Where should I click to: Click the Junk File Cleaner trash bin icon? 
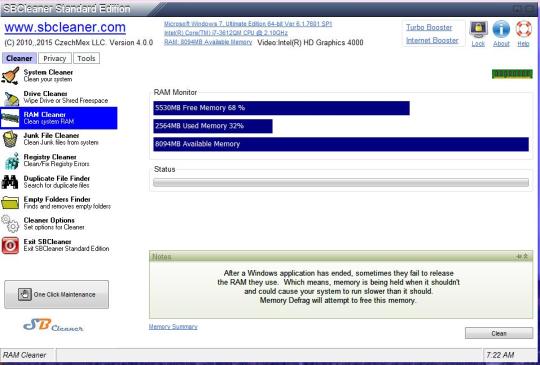click(x=10, y=139)
